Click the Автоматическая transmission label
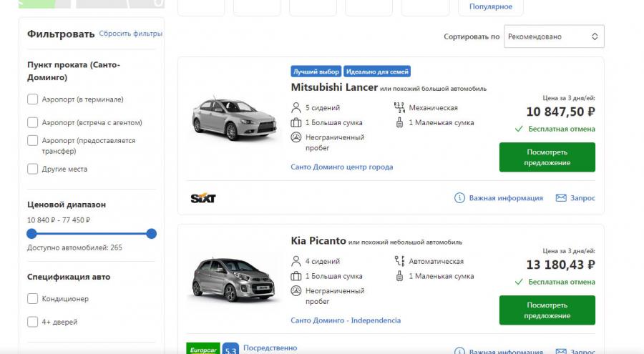Viewport: 644px width, 354px height. [x=436, y=261]
